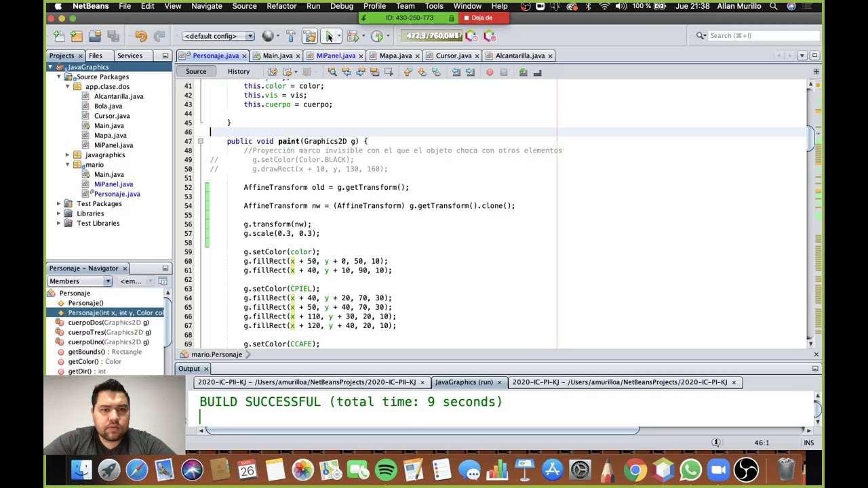Collapse the mario package node
The width and height of the screenshot is (868, 488).
coord(68,165)
